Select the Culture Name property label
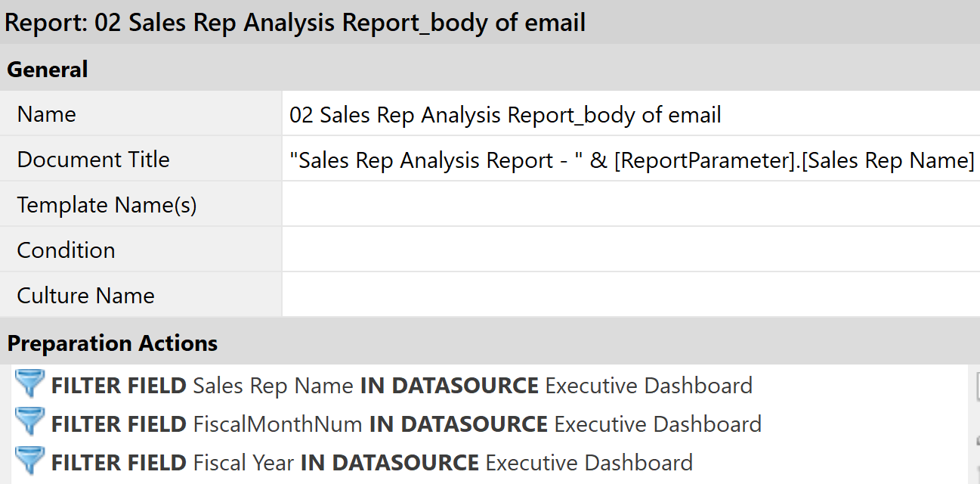The width and height of the screenshot is (980, 484). pos(85,296)
